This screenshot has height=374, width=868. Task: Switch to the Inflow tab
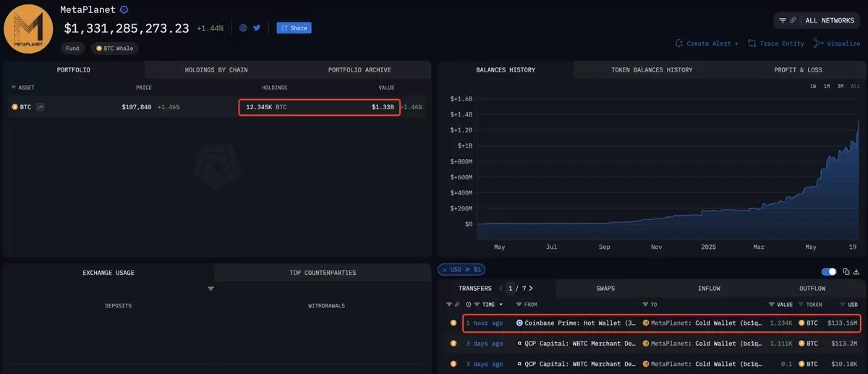pos(709,289)
